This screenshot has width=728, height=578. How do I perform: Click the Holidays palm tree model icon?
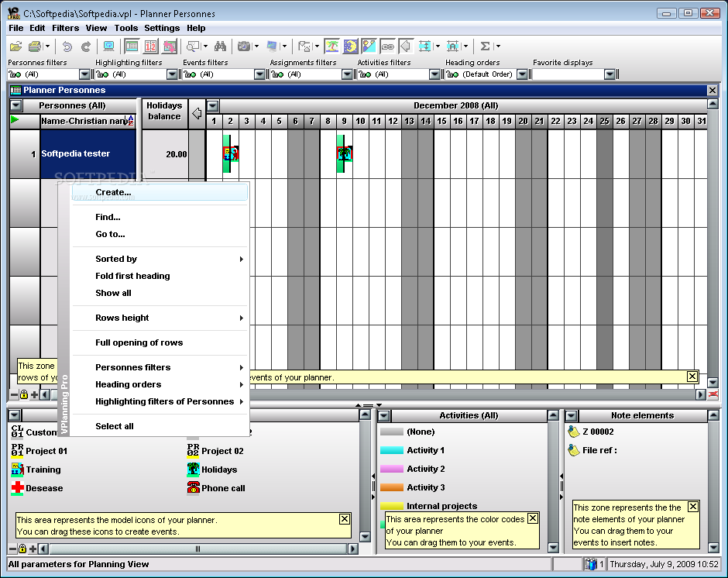193,470
